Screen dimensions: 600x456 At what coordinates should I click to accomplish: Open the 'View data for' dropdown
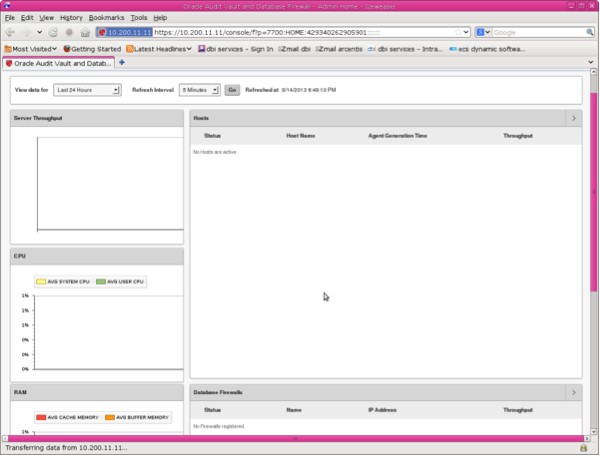(87, 90)
